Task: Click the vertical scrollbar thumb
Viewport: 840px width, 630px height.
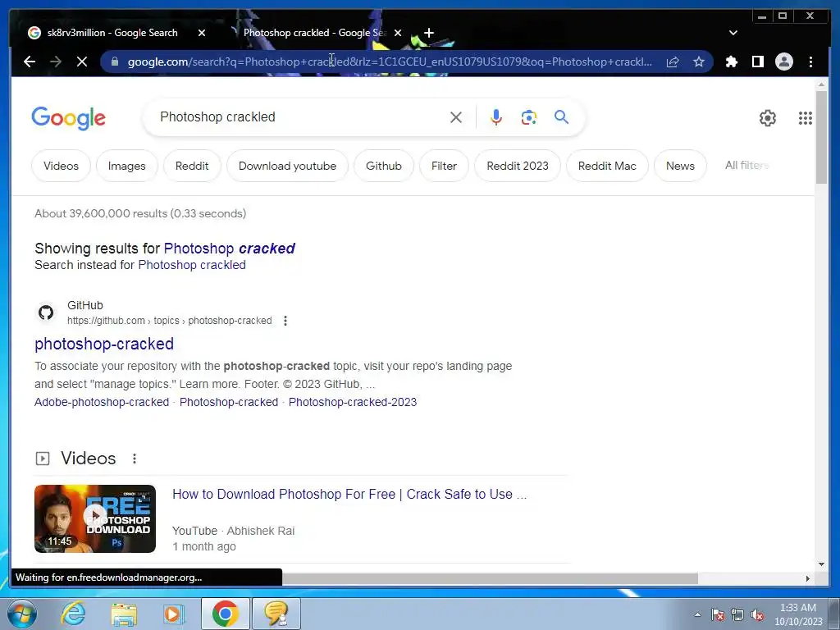Action: click(821, 138)
